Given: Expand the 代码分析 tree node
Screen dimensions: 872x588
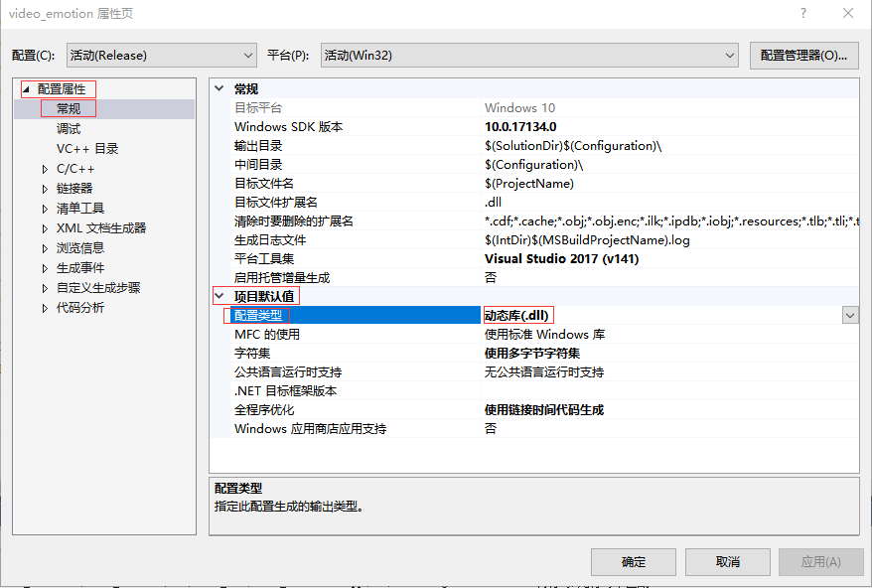Looking at the screenshot, I should [45, 308].
